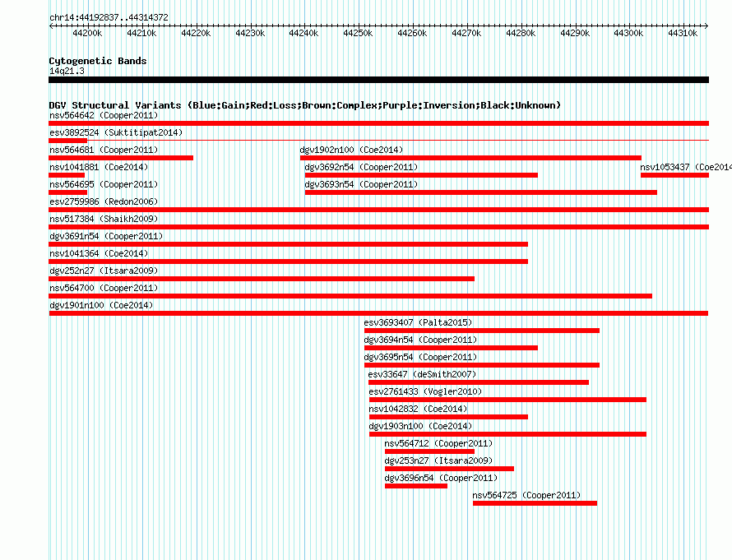Image resolution: width=732 pixels, height=560 pixels.
Task: Click the 44250k ruler tick label
Action: click(358, 33)
